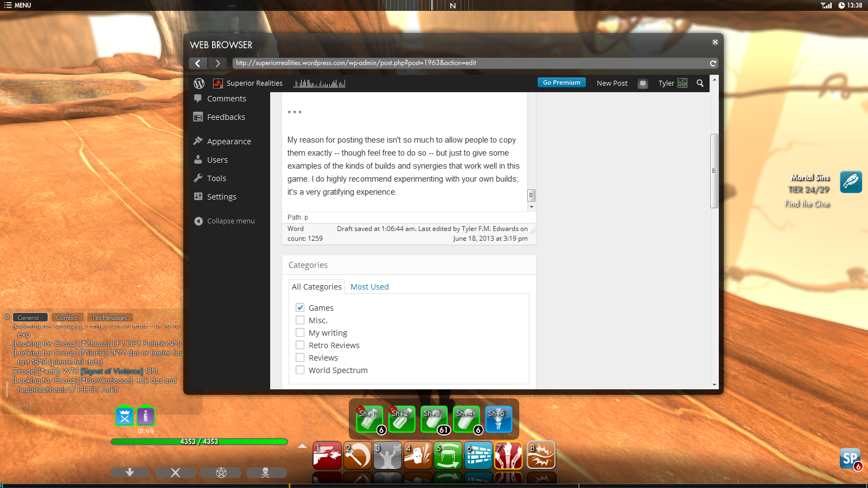Image resolution: width=868 pixels, height=488 pixels.
Task: Click the browser back arrow button
Action: [x=198, y=63]
